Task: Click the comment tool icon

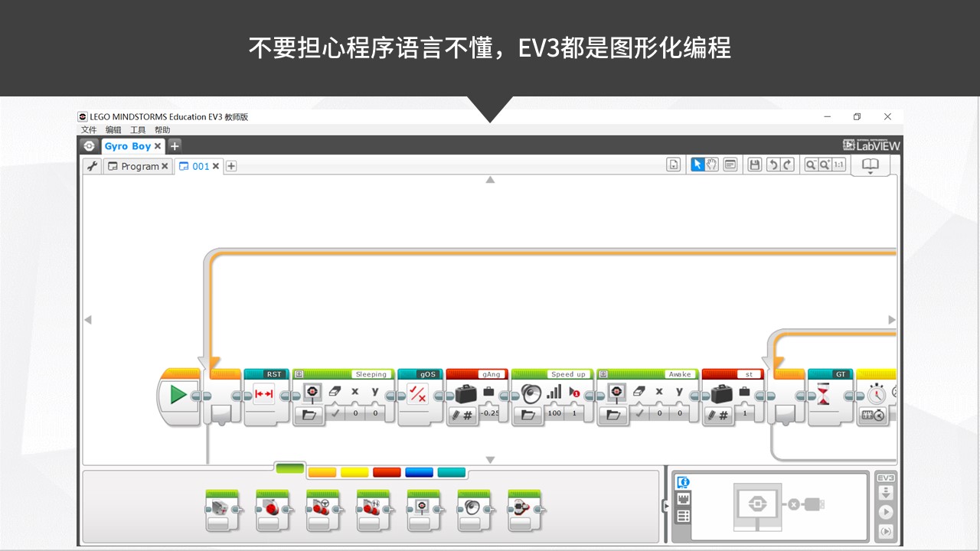Action: (x=730, y=165)
